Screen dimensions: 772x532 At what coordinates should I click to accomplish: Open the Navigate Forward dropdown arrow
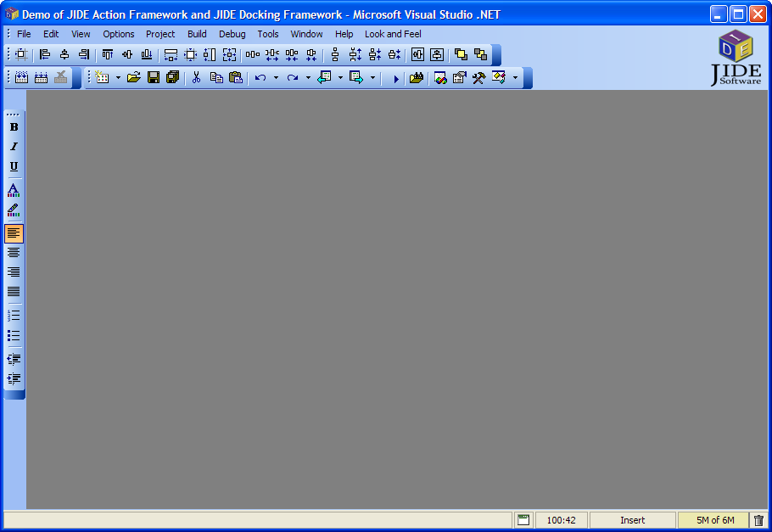click(372, 77)
